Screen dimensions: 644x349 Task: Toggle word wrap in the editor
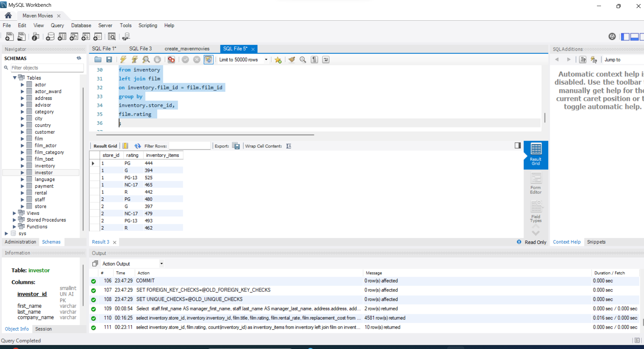[x=325, y=60]
